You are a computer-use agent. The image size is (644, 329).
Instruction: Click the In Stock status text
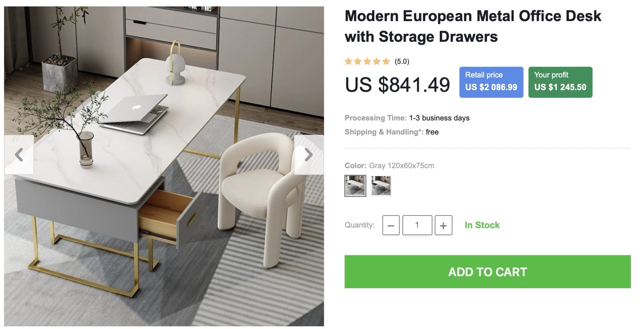coord(482,225)
